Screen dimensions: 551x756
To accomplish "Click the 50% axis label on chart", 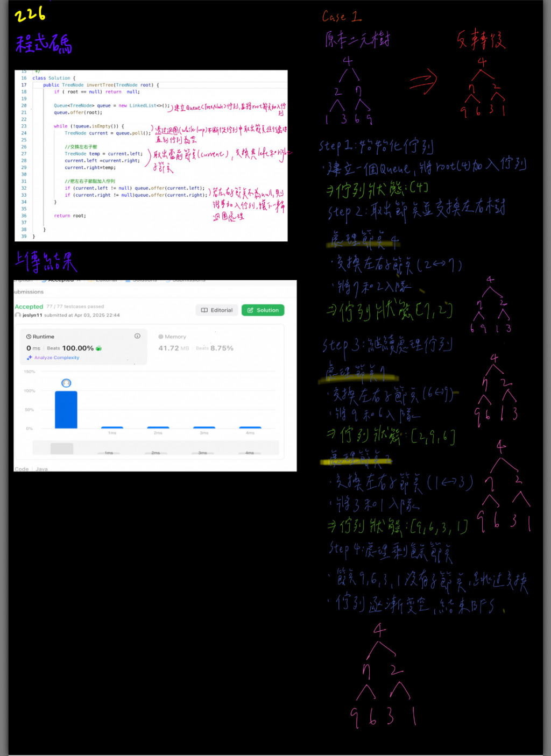I will [x=30, y=410].
